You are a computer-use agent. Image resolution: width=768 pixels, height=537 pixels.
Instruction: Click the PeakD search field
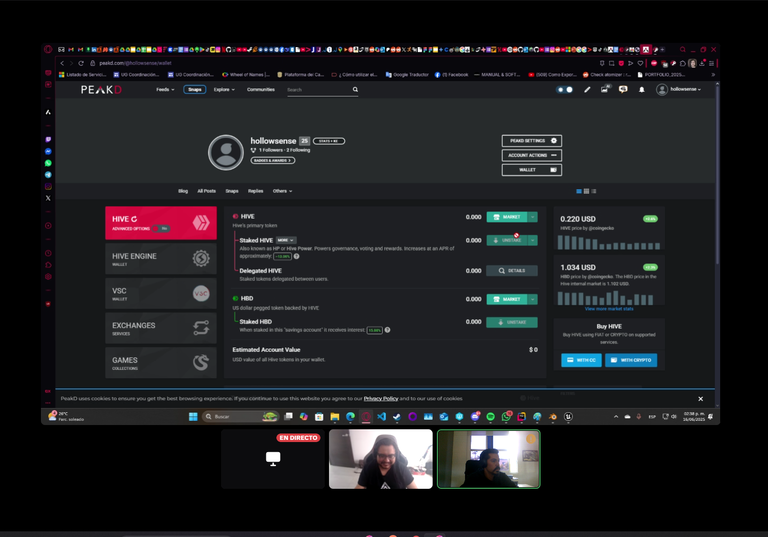point(318,90)
